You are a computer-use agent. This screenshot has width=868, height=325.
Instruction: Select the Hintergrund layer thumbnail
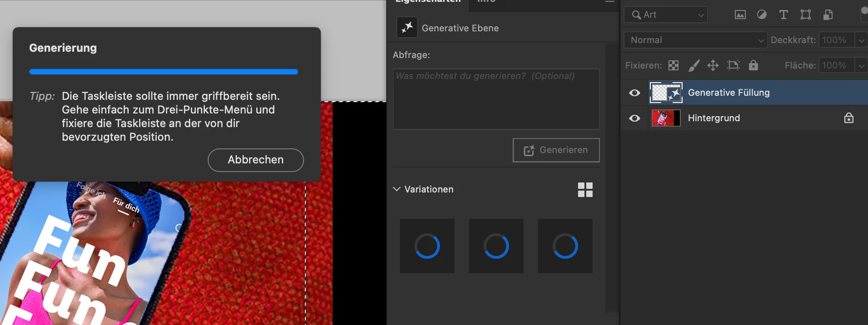click(x=666, y=118)
